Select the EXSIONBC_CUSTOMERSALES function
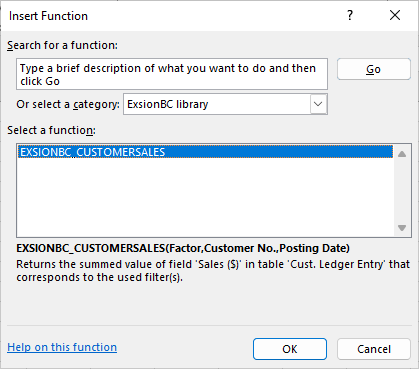 pos(205,152)
